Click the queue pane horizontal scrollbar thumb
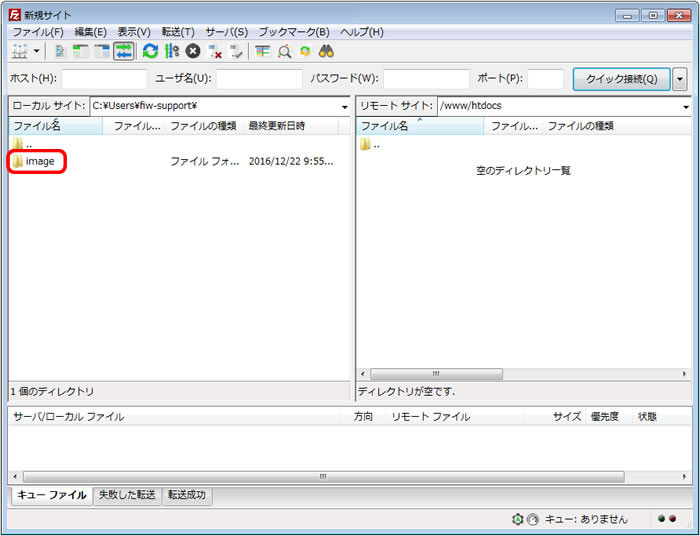 point(324,477)
